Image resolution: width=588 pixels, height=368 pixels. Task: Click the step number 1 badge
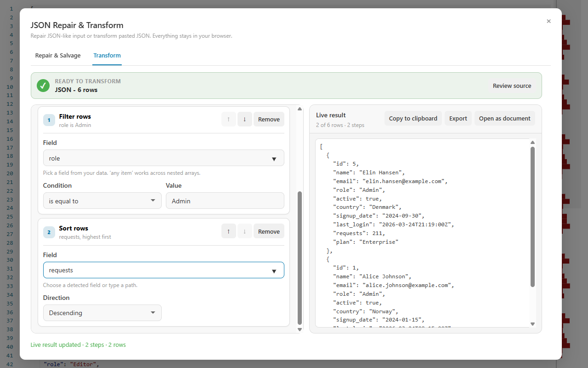(x=49, y=120)
